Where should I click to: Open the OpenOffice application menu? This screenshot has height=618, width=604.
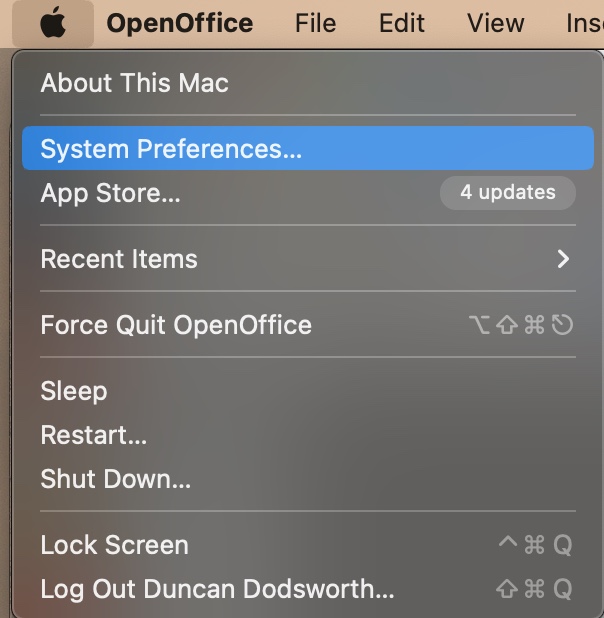[180, 23]
